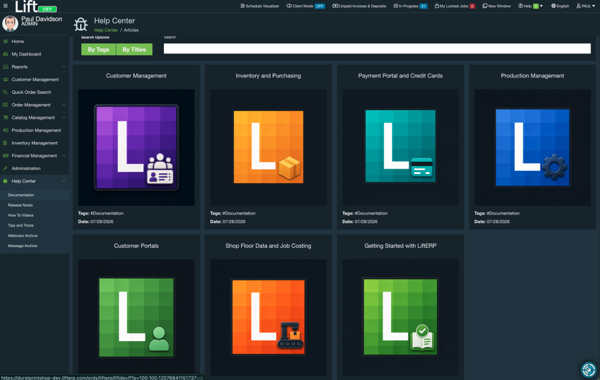Open Quick Order Search
Image resolution: width=600 pixels, height=380 pixels.
click(x=31, y=92)
